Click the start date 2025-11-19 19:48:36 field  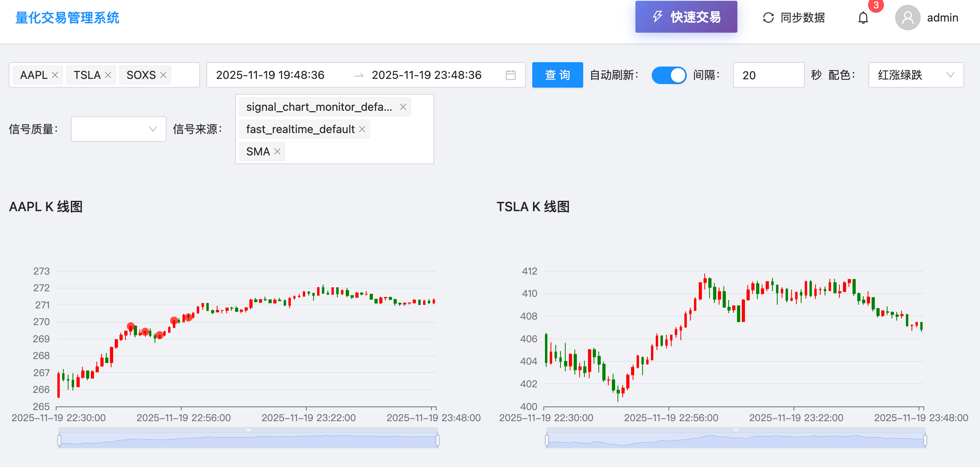tap(270, 75)
